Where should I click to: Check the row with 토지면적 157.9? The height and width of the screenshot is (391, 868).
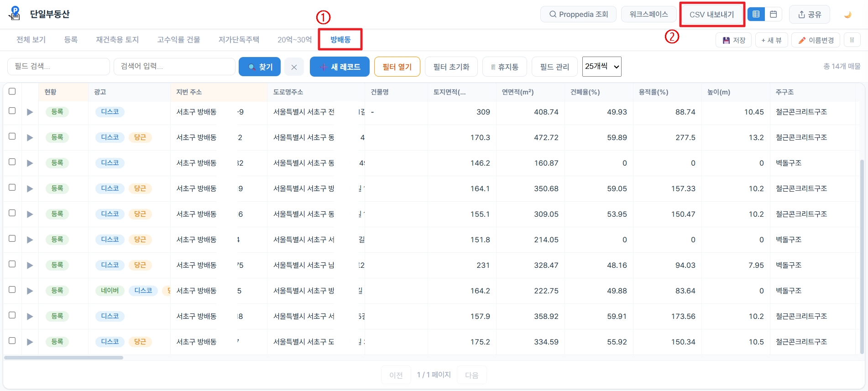click(12, 315)
